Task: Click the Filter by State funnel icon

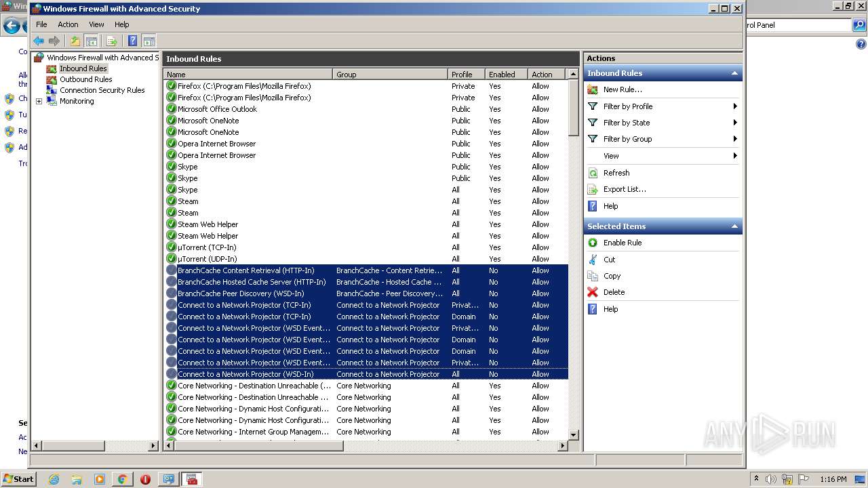Action: click(593, 123)
